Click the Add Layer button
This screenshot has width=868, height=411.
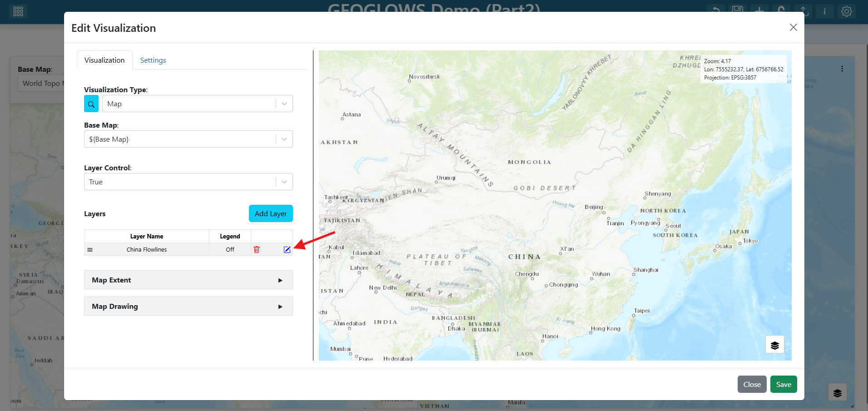271,213
